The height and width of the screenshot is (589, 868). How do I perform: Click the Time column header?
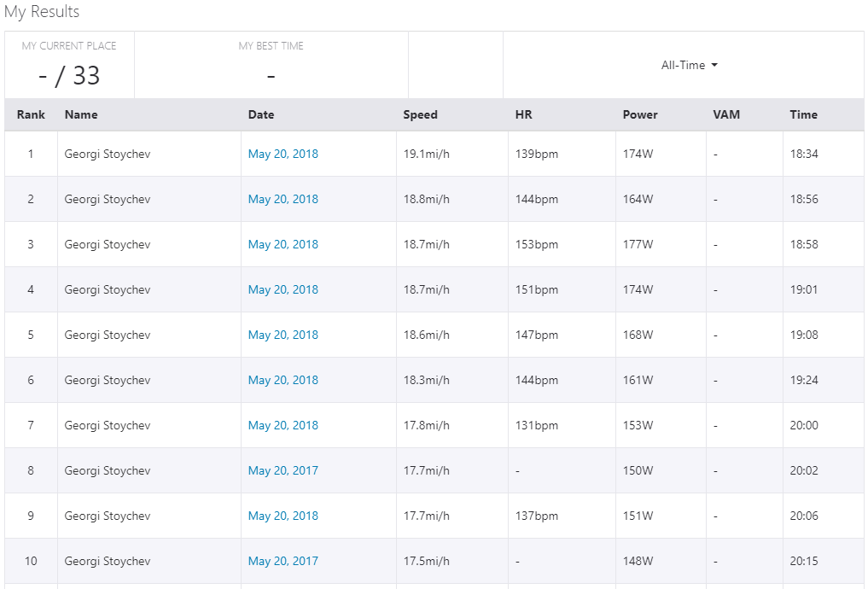point(803,115)
